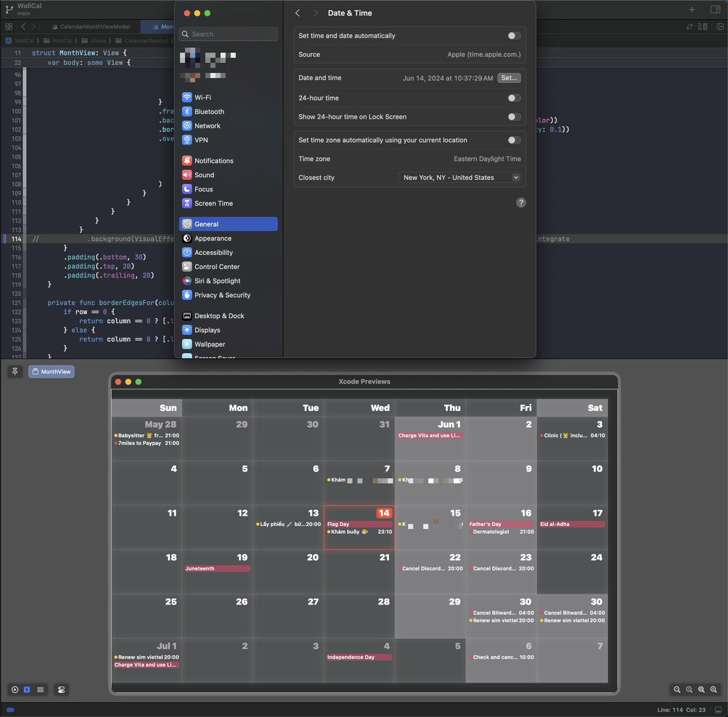Image resolution: width=728 pixels, height=717 pixels.
Task: Click the Xcode code review arrows icon
Action: point(689,27)
